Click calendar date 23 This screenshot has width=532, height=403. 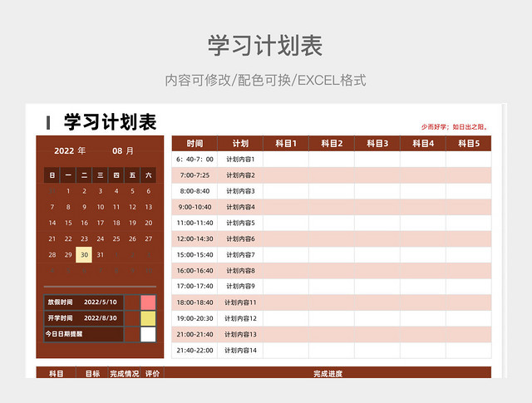click(x=84, y=238)
